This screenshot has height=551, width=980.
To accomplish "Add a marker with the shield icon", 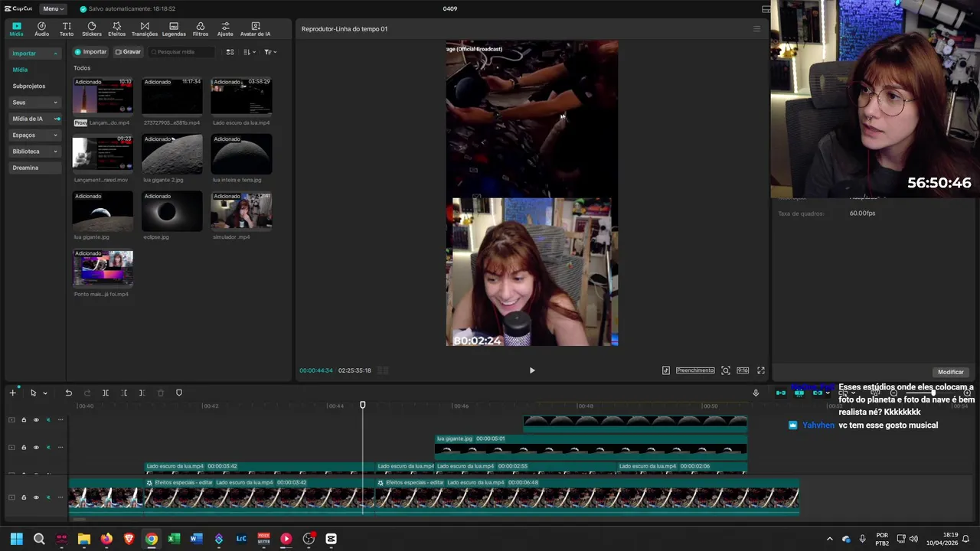I will click(179, 393).
